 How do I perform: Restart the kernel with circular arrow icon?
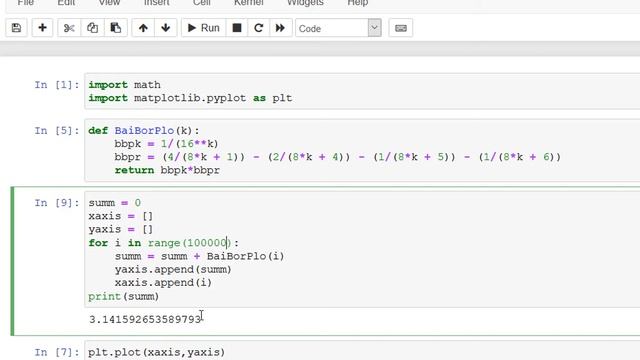click(x=258, y=28)
